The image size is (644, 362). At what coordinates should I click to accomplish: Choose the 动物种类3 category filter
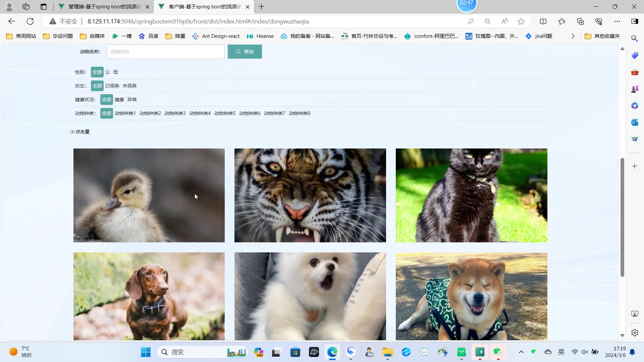(x=175, y=113)
